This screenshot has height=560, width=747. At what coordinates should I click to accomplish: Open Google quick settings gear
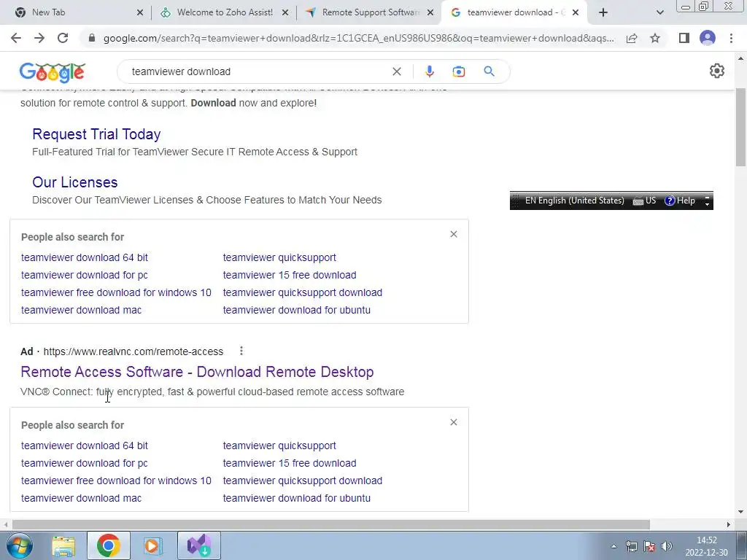click(716, 71)
